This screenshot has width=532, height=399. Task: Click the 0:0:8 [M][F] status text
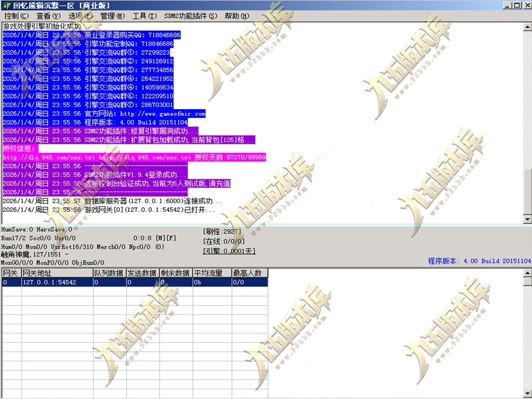point(155,238)
